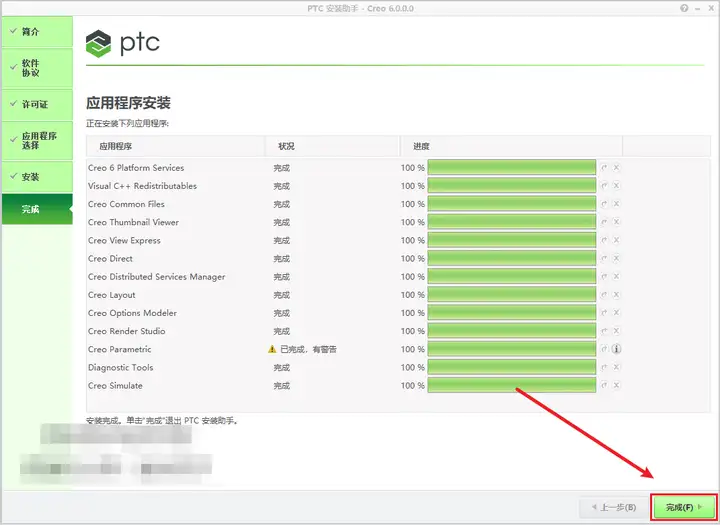Screen dimensions: 720x525
Task: Click the retry icon for Creo Simulate
Action: (604, 385)
